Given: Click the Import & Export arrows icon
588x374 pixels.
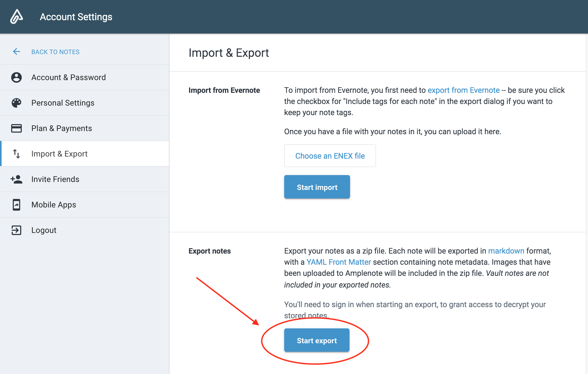Looking at the screenshot, I should tap(16, 154).
